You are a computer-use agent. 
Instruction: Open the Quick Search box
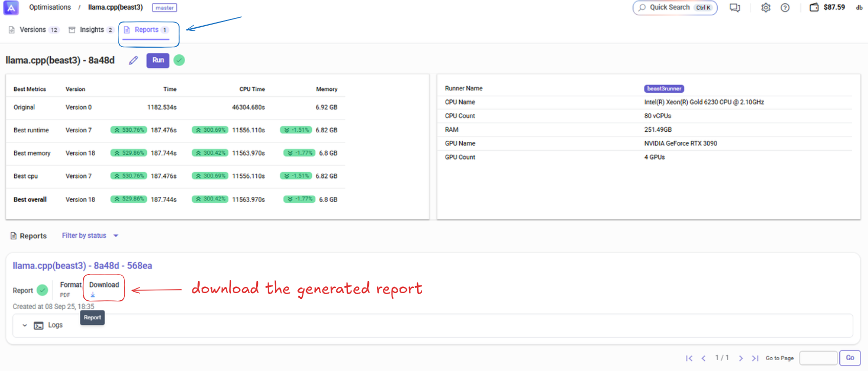(x=675, y=8)
